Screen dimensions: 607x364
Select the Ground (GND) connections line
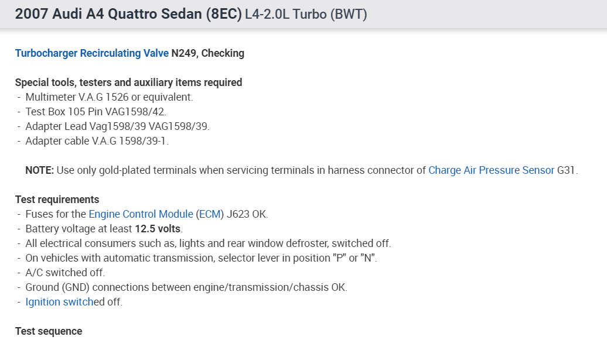tap(186, 287)
